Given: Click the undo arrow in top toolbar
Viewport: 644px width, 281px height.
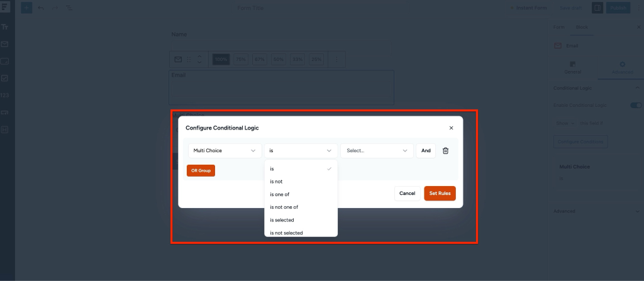Looking at the screenshot, I should 42,8.
